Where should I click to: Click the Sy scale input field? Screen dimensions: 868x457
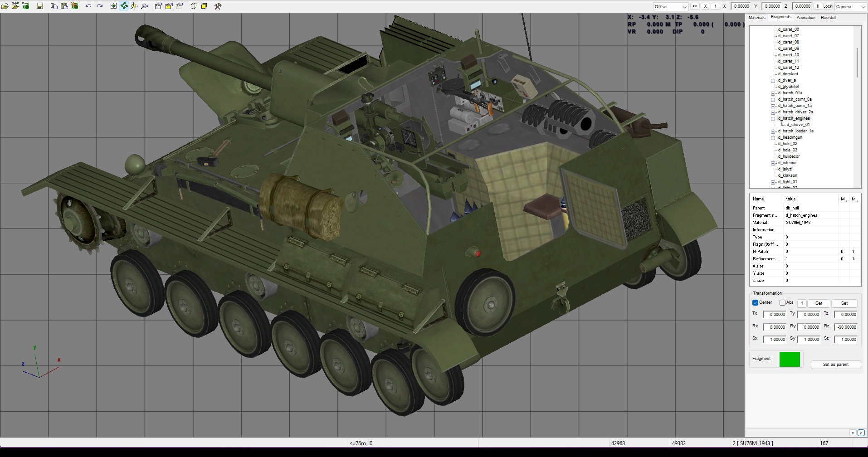click(809, 339)
